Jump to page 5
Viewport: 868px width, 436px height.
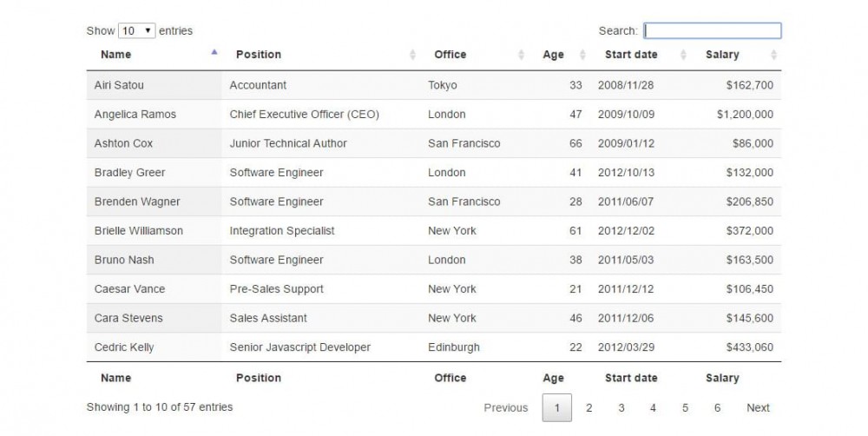point(685,407)
